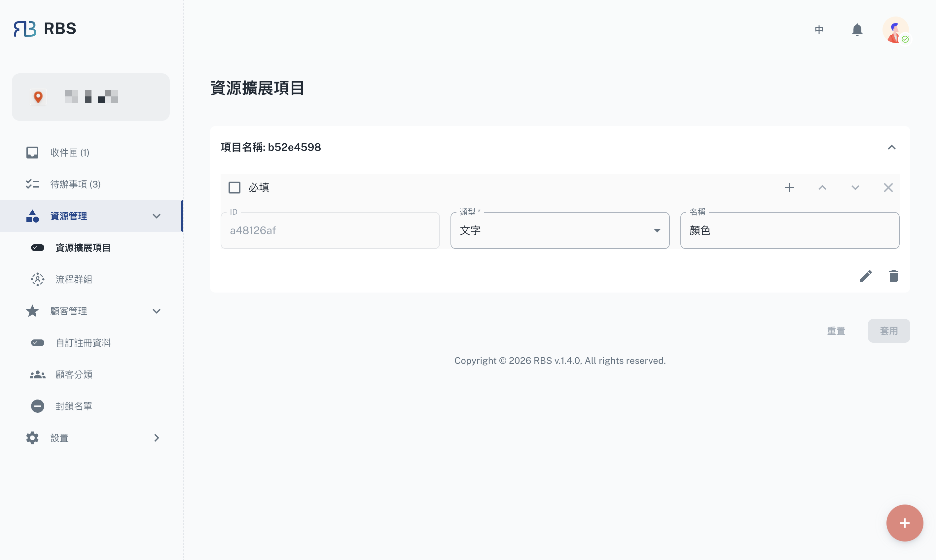936x560 pixels.
Task: Collapse the b52e4598 item panel
Action: pyautogui.click(x=891, y=147)
